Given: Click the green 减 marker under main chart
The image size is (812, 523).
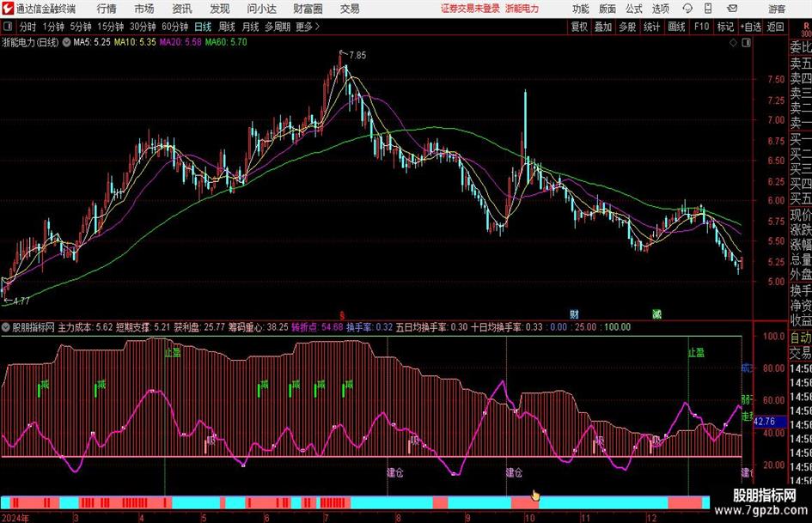Looking at the screenshot, I should (656, 314).
